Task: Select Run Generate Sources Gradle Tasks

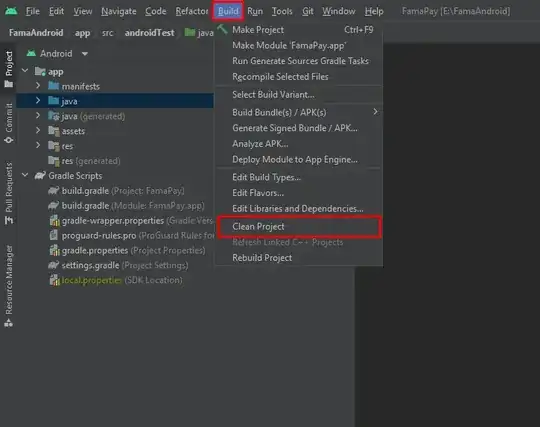Action: 299,61
